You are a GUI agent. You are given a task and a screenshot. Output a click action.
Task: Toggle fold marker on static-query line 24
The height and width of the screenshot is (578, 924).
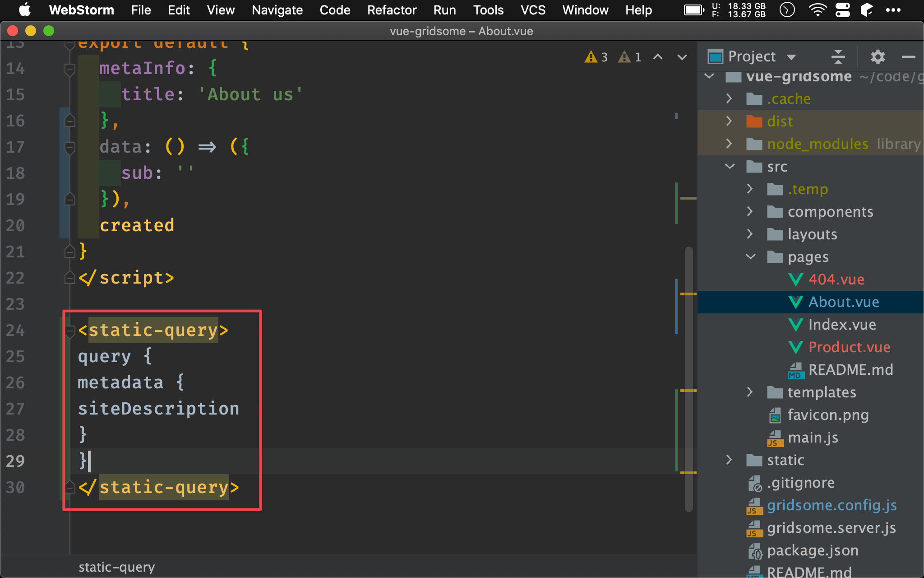pos(69,331)
